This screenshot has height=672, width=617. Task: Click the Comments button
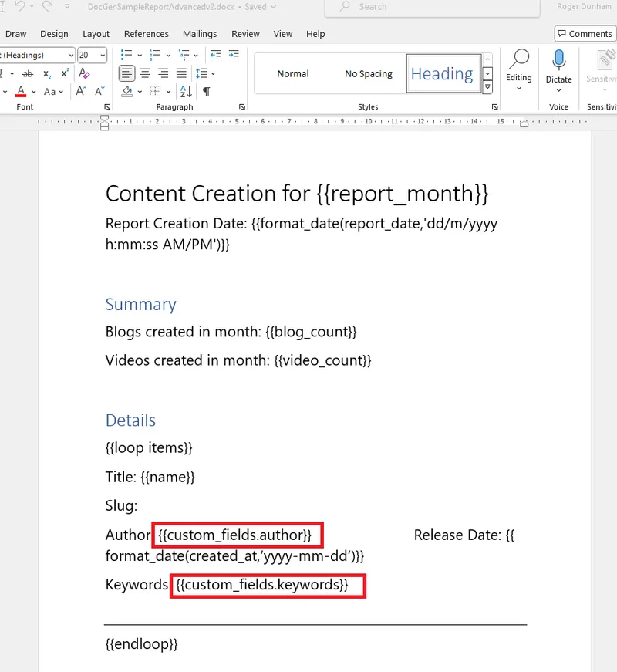(x=584, y=34)
